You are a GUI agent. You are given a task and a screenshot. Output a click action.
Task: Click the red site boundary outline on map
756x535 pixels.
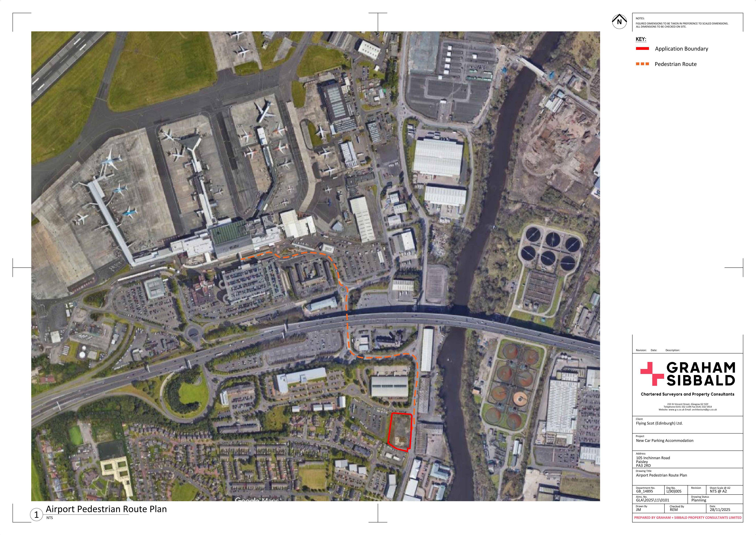coord(400,432)
